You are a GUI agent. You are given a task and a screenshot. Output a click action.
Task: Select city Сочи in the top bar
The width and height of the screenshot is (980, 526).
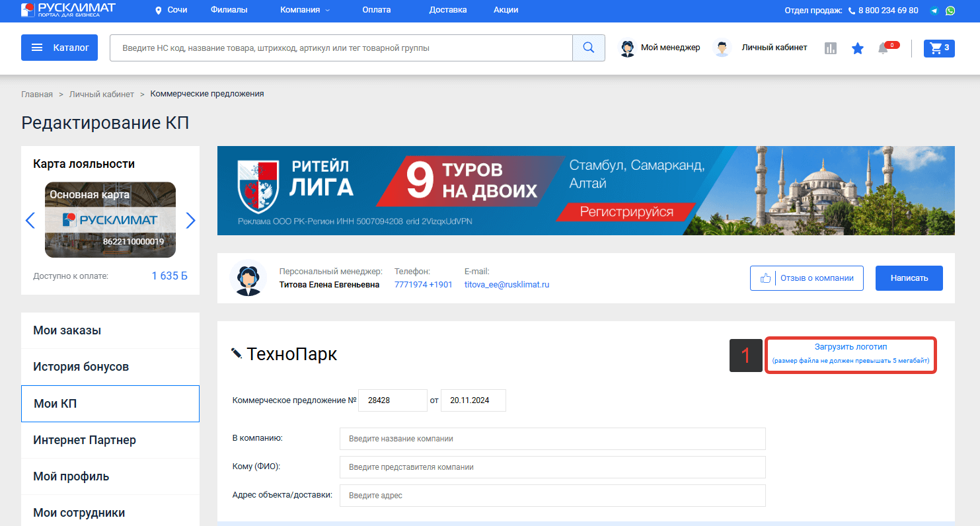coord(177,10)
